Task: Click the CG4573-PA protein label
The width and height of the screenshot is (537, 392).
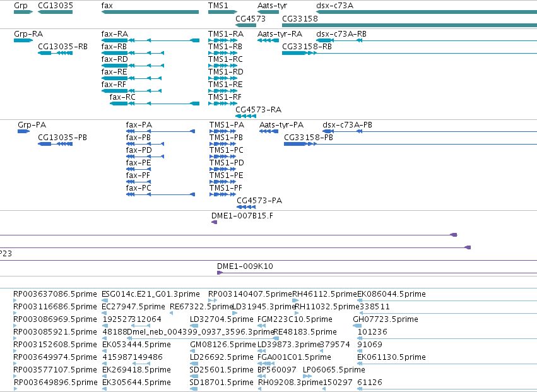Action: [x=259, y=201]
